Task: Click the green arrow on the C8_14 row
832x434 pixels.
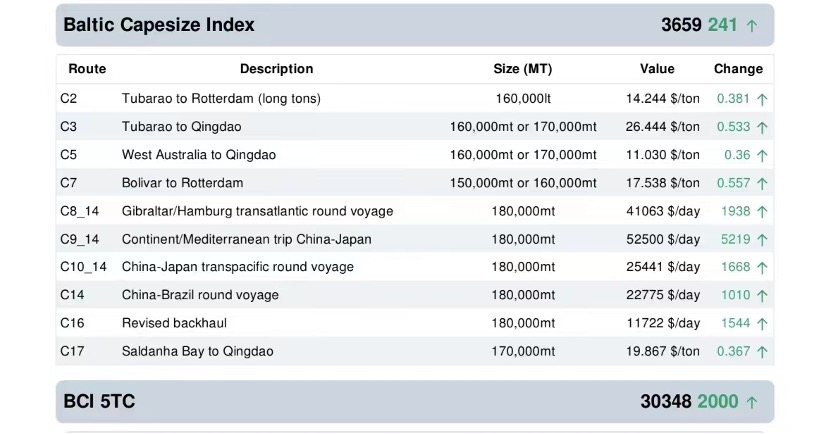Action: tap(762, 211)
